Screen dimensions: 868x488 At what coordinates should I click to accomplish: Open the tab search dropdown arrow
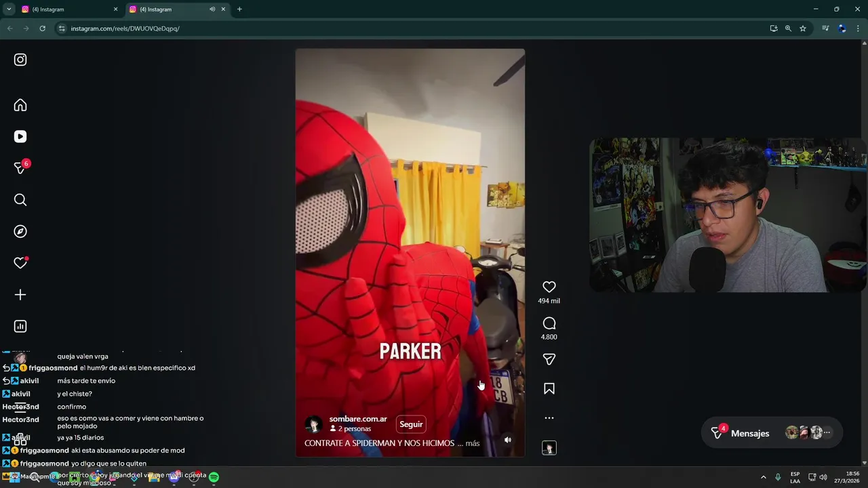[x=9, y=9]
